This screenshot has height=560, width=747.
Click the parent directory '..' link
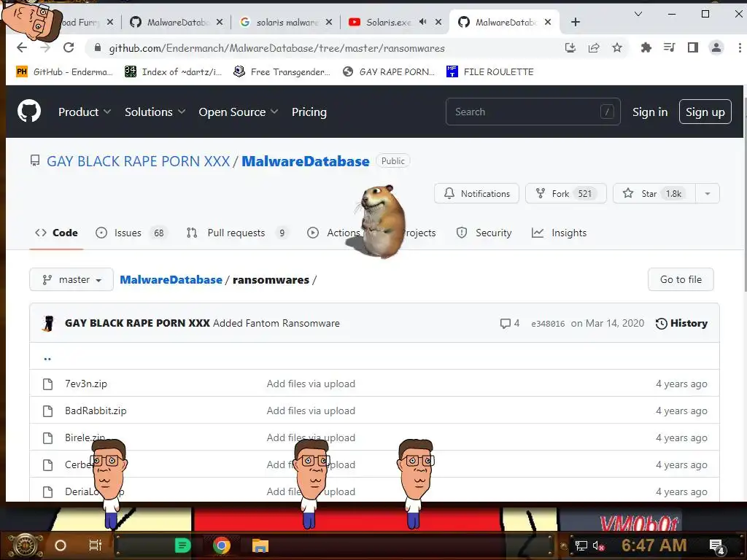(x=47, y=357)
